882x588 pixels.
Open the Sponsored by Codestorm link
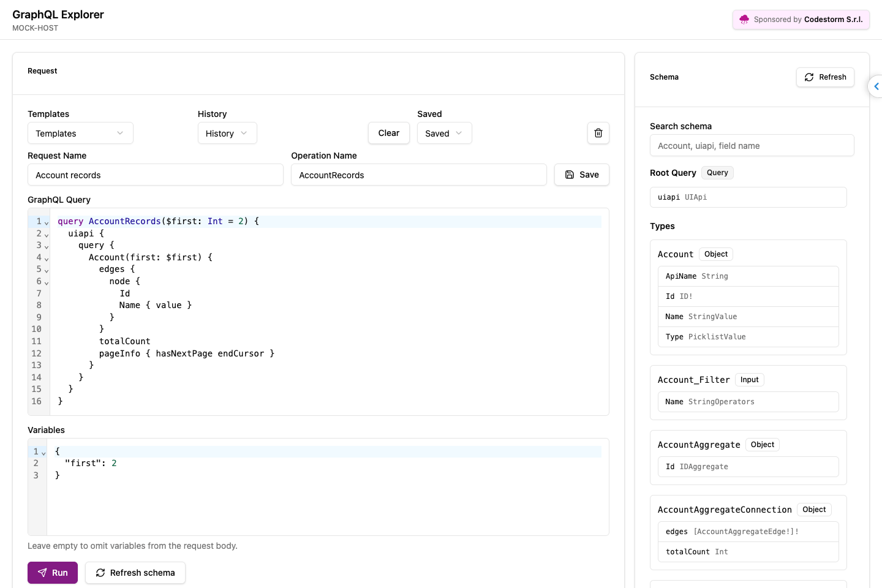coord(801,20)
